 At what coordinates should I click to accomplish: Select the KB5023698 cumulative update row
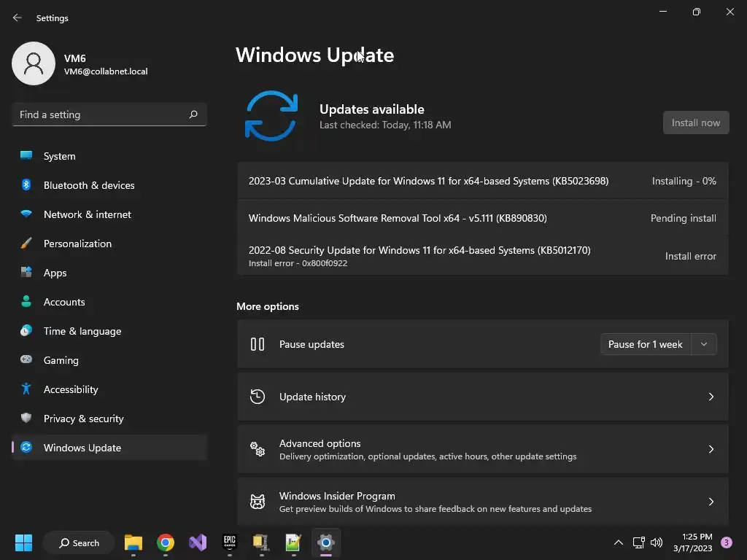point(483,181)
